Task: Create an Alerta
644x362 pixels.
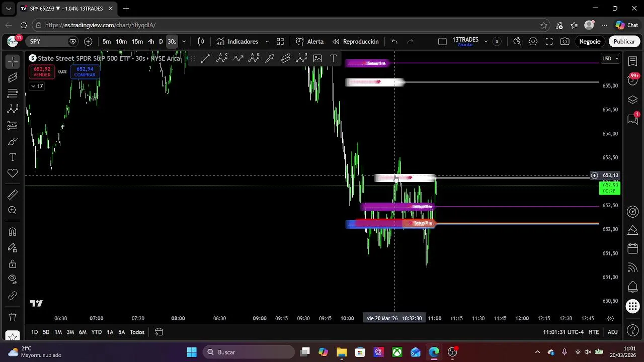Action: [309, 42]
